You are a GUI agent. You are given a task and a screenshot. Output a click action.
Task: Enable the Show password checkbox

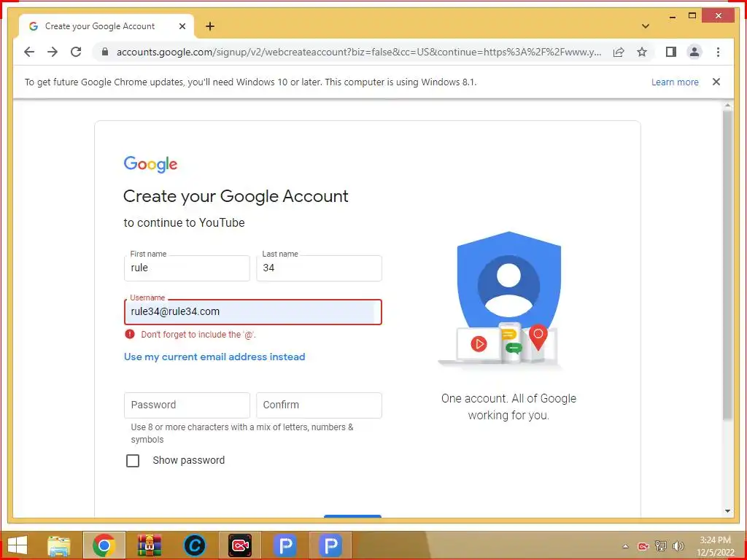[x=133, y=461]
